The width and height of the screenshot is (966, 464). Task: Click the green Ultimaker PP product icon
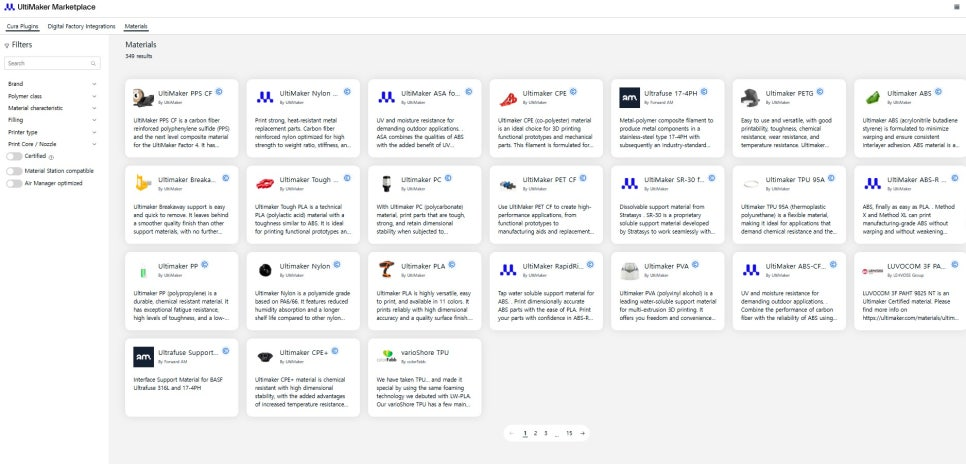coord(143,271)
